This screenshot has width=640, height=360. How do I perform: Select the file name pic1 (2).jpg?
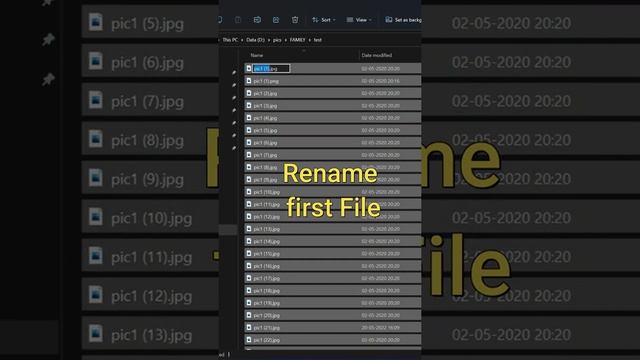click(x=265, y=93)
